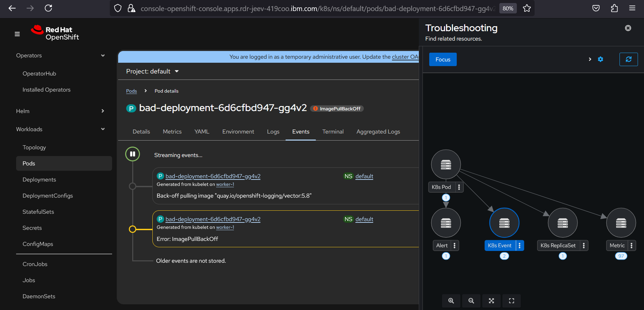The image size is (644, 310).
Task: Open the K8s Pod node kebab menu
Action: pos(459,187)
